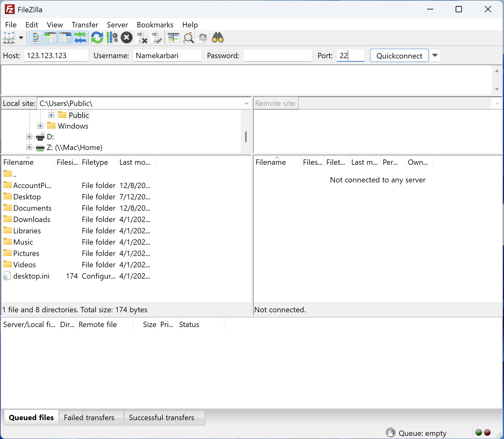Click the binoculars file search icon

coord(218,38)
